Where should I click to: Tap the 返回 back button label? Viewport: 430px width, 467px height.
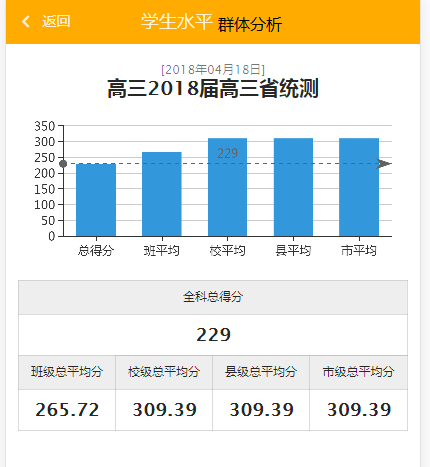[56, 22]
